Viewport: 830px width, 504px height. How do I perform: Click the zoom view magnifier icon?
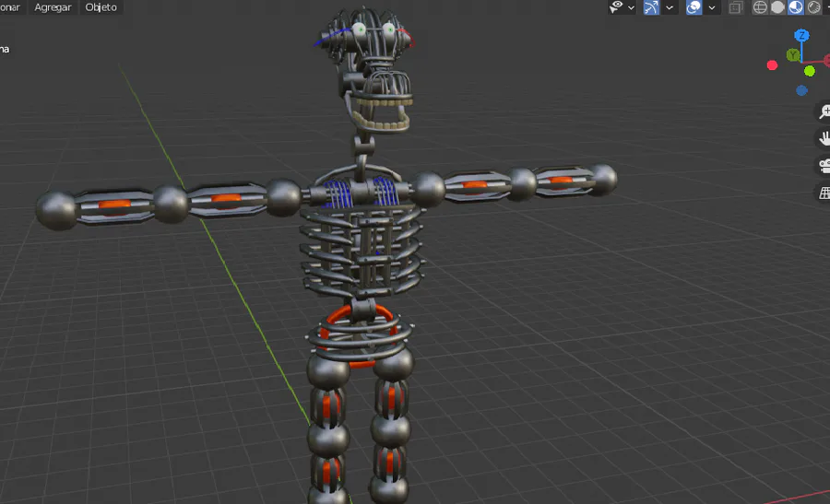point(824,111)
